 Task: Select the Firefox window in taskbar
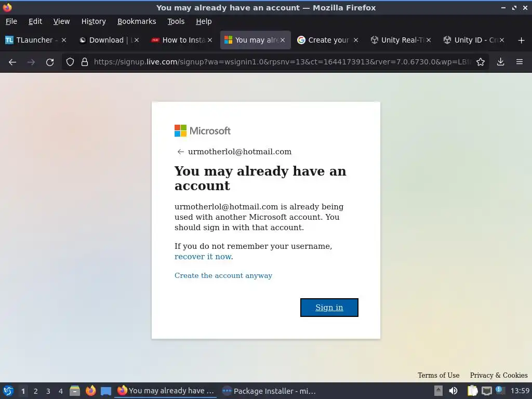click(x=166, y=391)
